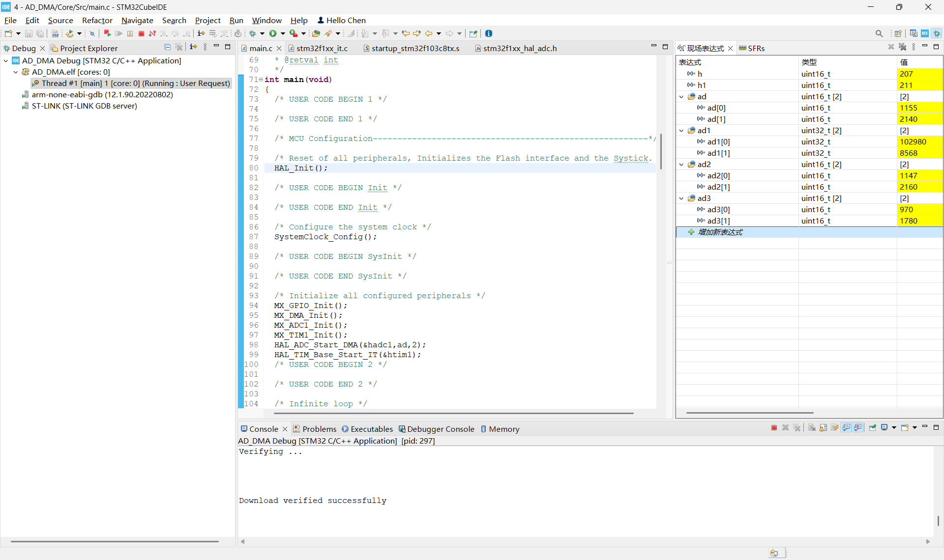
Task: Toggle Scroll Lock in console toolbar
Action: tap(823, 428)
